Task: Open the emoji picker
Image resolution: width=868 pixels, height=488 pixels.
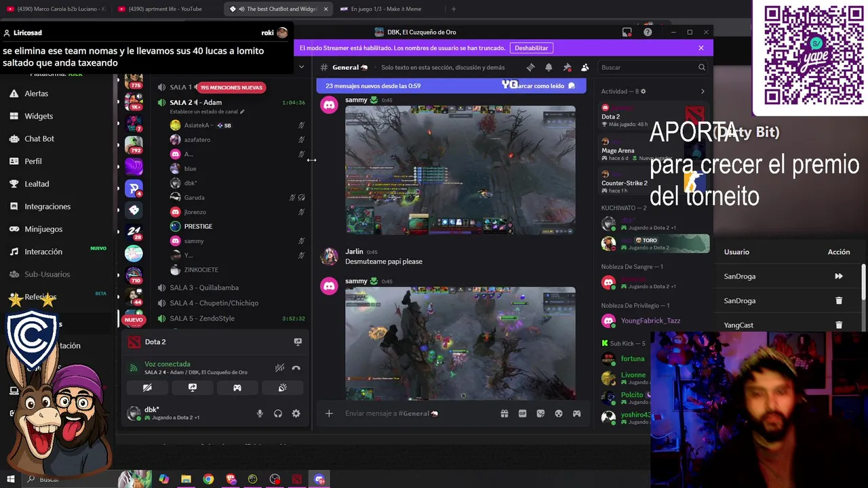Action: point(559,413)
